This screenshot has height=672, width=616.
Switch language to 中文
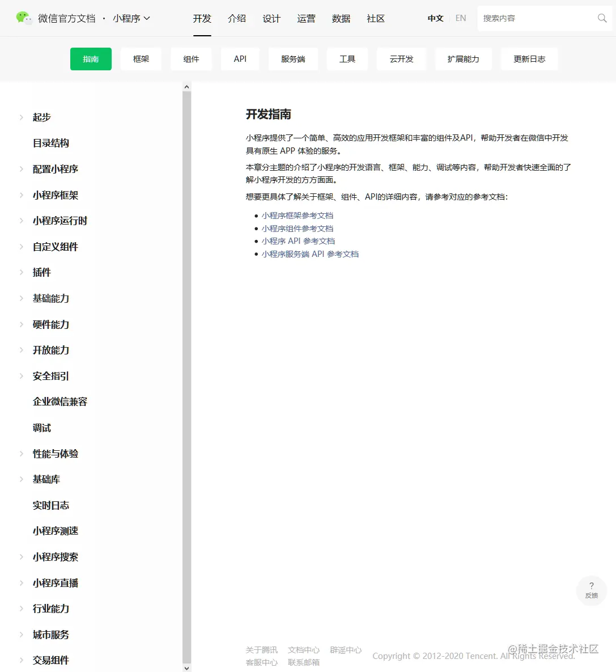(x=435, y=18)
